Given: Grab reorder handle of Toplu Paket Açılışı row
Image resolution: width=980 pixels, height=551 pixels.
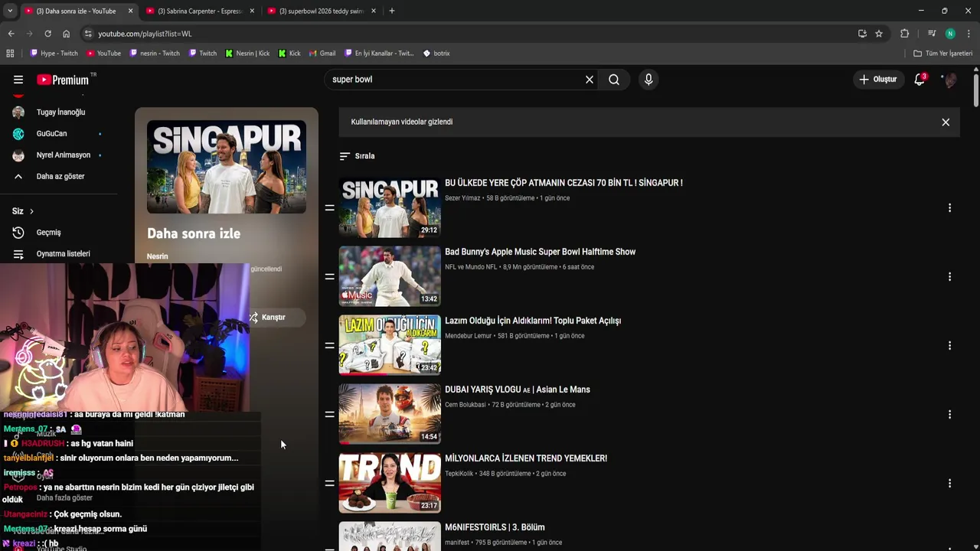Looking at the screenshot, I should pos(330,346).
